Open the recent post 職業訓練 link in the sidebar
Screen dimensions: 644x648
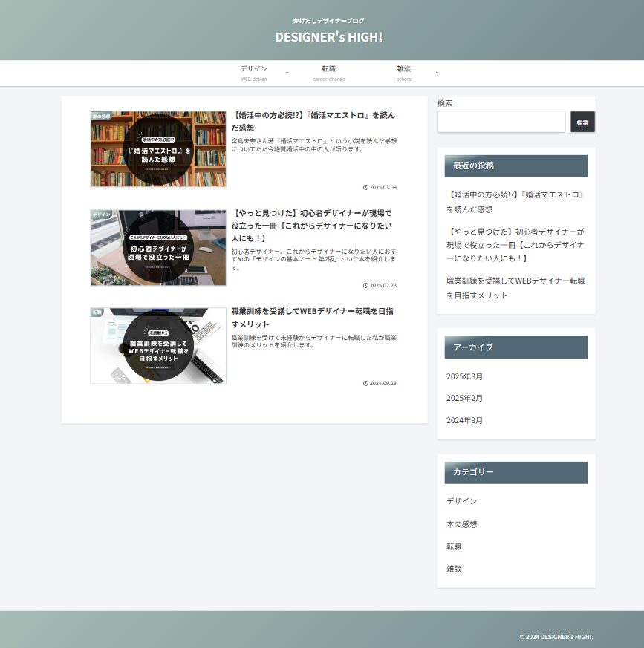click(515, 288)
